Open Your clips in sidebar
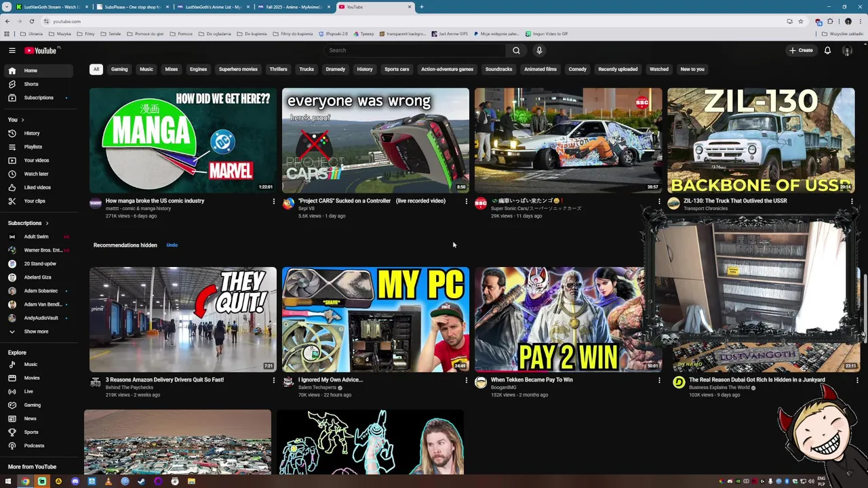 coord(39,201)
